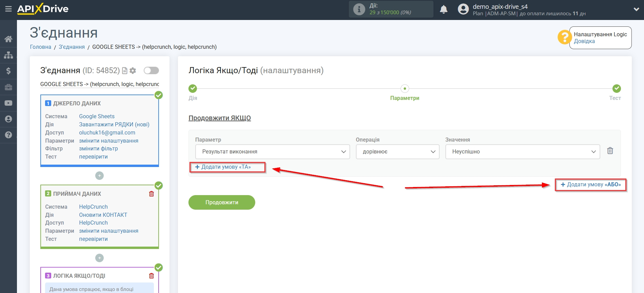Viewport: 644px width, 293px height.
Task: Open the briefcase sidebar icon
Action: click(x=8, y=87)
